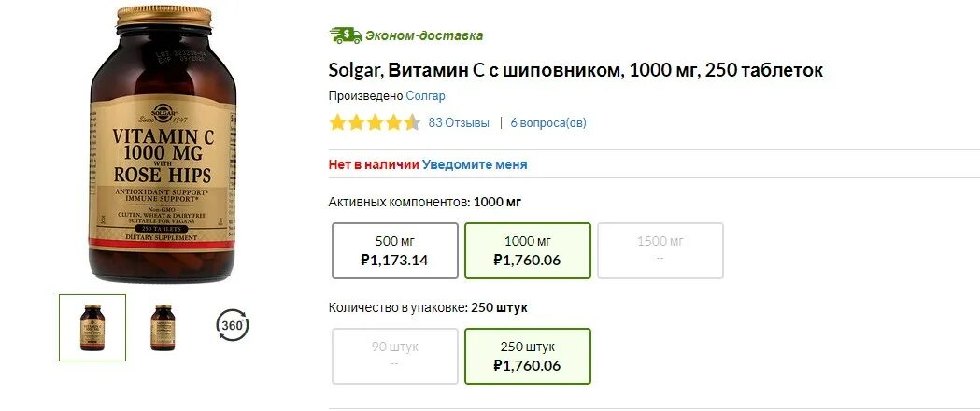Select the 90 штук package size
Image resolution: width=980 pixels, height=411 pixels.
pos(394,356)
